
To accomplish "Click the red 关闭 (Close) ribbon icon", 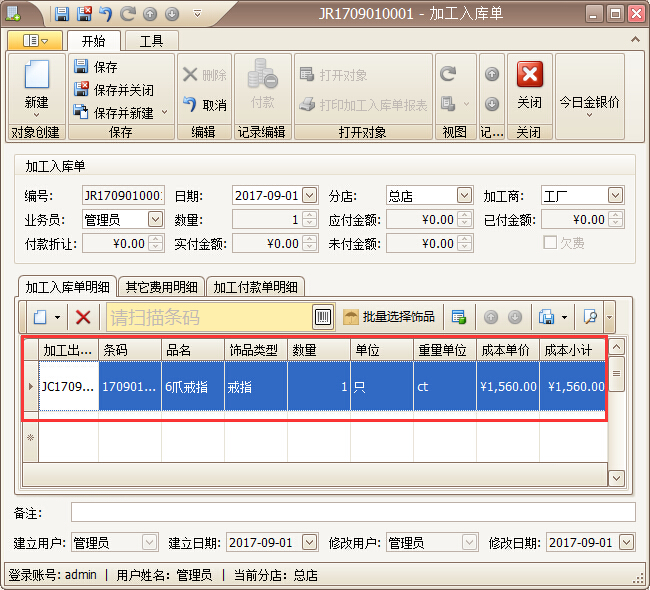I will (x=529, y=77).
